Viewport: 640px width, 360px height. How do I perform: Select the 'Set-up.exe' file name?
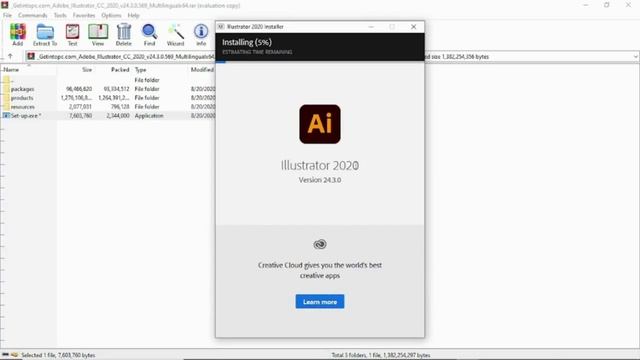26,116
